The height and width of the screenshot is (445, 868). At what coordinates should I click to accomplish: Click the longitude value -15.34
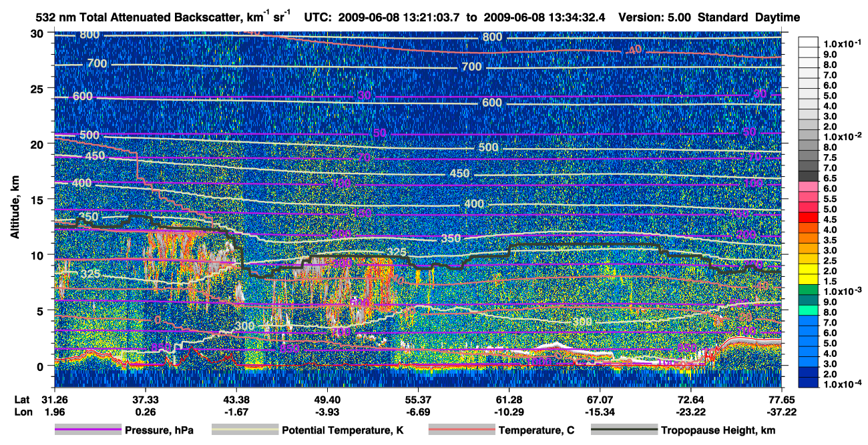click(x=600, y=412)
